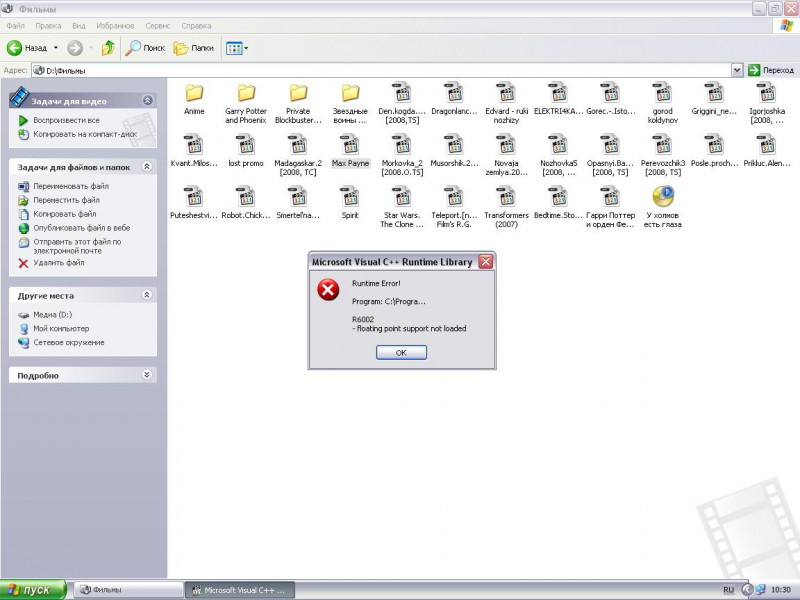Open the Forward button history dropdown
The width and height of the screenshot is (800, 600).
[x=91, y=48]
